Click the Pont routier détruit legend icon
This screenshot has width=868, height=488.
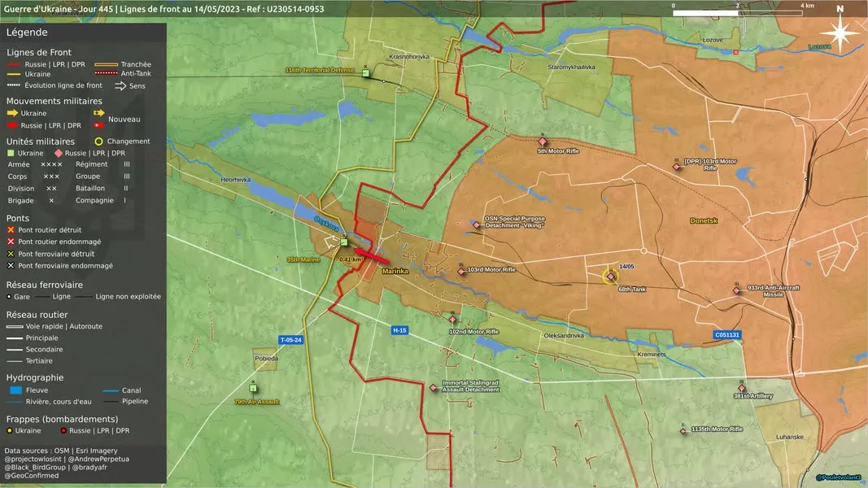tap(11, 230)
